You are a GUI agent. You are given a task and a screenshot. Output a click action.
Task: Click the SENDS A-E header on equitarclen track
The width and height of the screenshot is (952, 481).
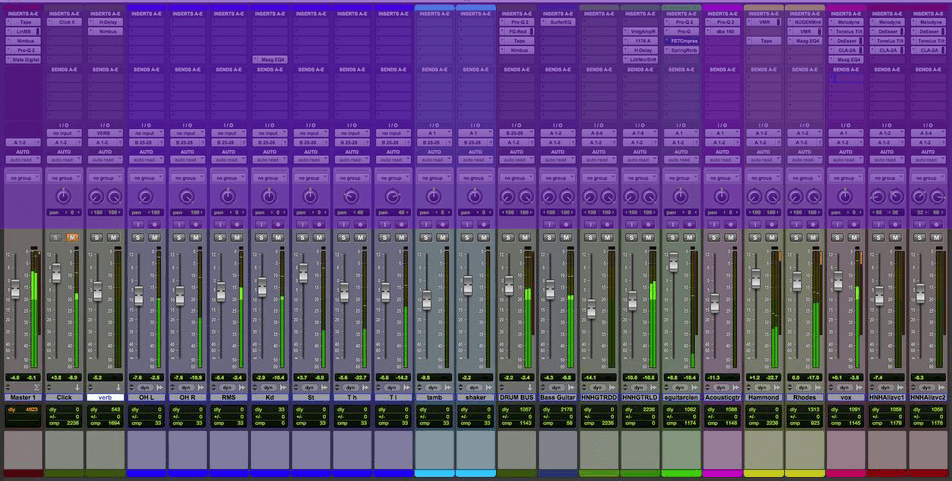pos(681,71)
